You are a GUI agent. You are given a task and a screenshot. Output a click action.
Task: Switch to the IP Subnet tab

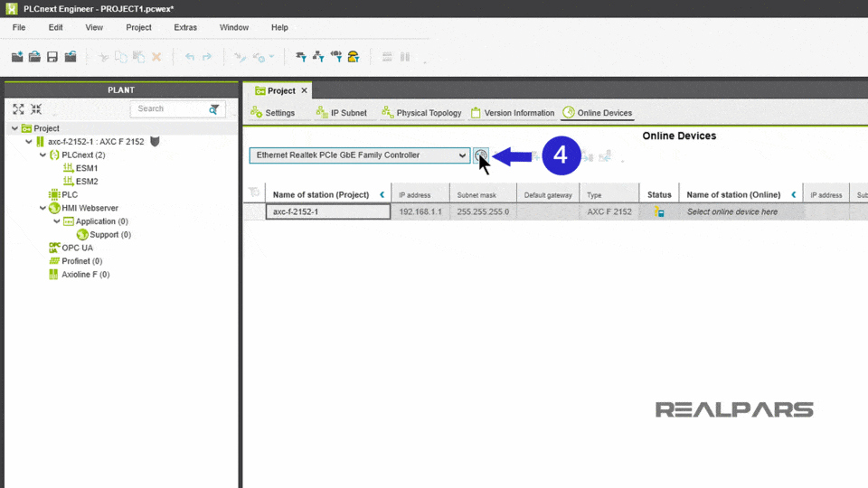[342, 113]
